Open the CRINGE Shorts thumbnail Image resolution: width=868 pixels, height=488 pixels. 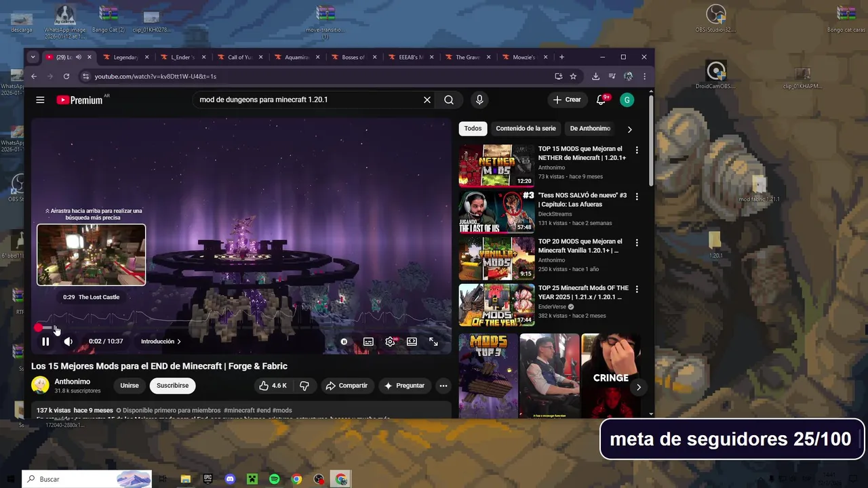tap(610, 375)
